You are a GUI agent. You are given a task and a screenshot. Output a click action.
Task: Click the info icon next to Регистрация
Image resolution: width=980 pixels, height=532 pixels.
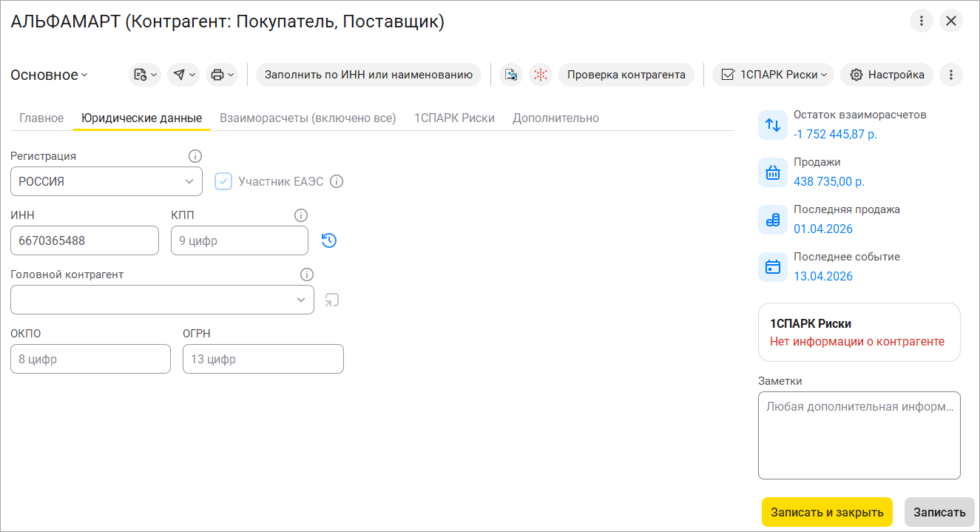(195, 156)
